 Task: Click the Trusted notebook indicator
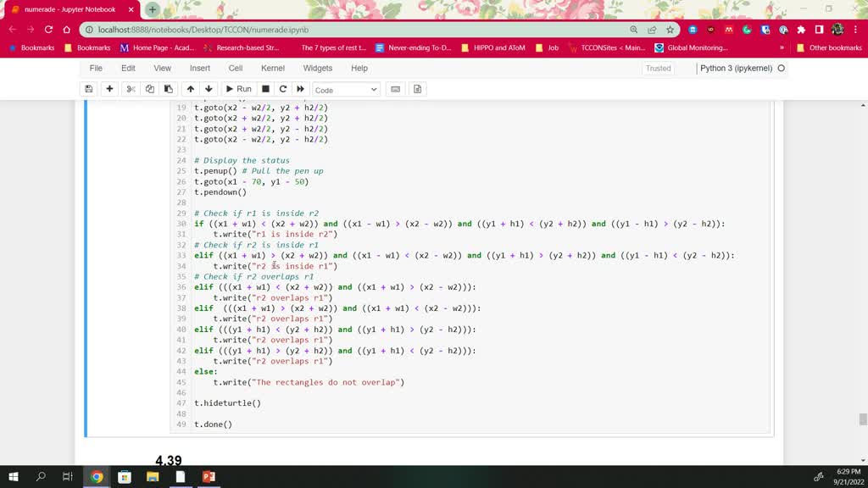pos(658,68)
